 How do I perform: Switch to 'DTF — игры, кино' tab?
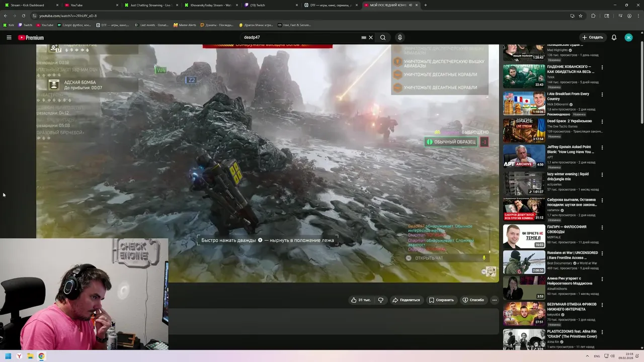pyautogui.click(x=331, y=5)
